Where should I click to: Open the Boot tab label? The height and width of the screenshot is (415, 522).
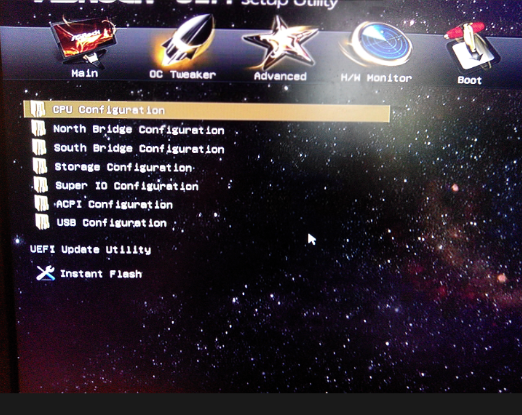tap(469, 80)
